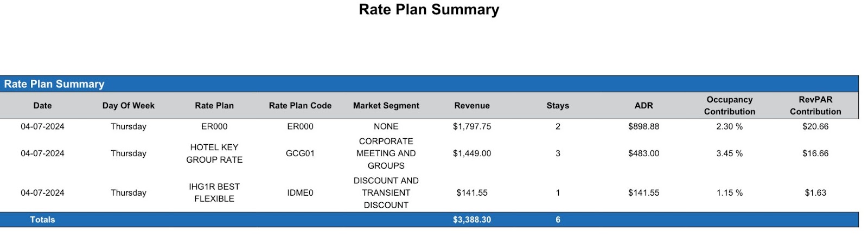Select the $1,797.75 revenue cell
The image size is (868, 244).
click(x=472, y=126)
